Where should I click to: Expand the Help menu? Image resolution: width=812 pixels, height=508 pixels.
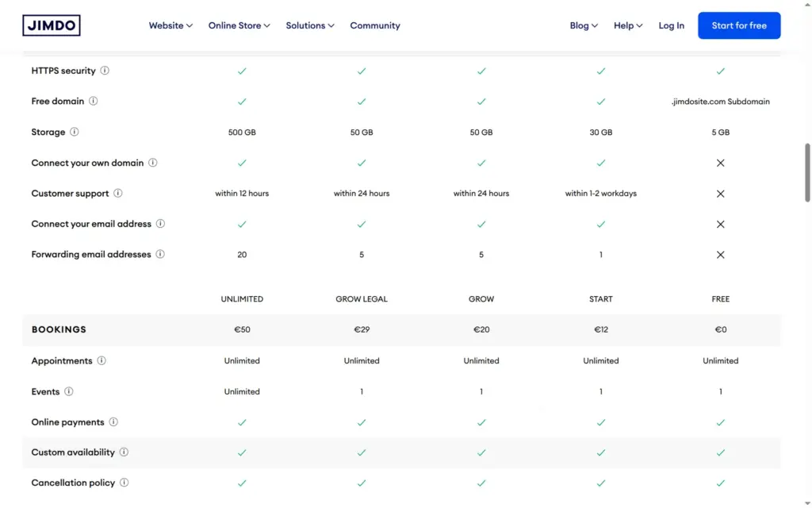(628, 25)
